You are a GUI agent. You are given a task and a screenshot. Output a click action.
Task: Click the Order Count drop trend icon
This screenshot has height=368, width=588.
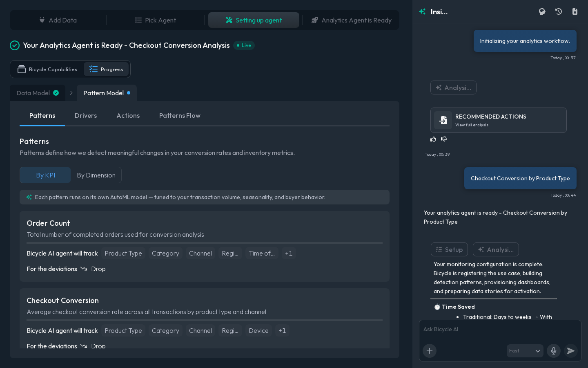tap(84, 269)
